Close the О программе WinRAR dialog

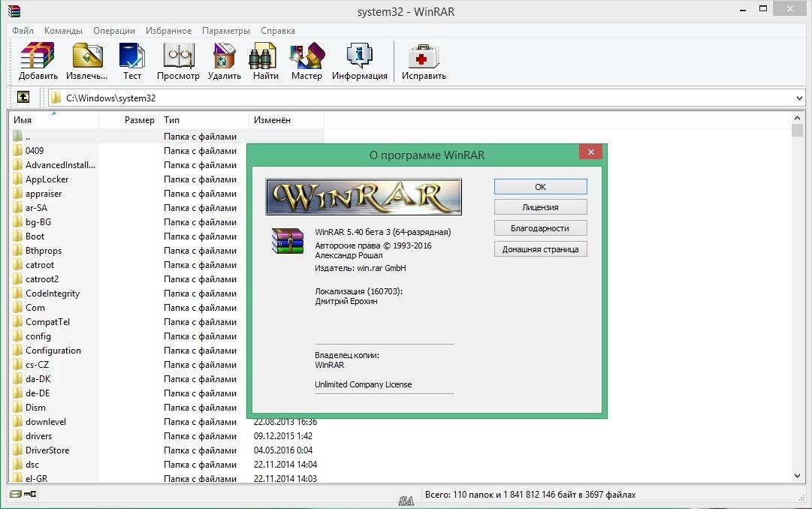click(591, 152)
